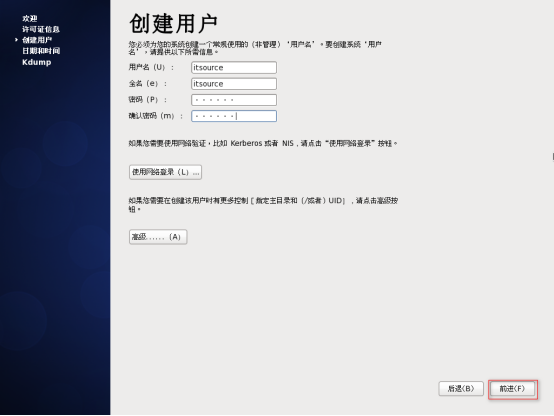Focus the 确认密码(m) confirm password field
The height and width of the screenshot is (416, 554).
[x=234, y=116]
